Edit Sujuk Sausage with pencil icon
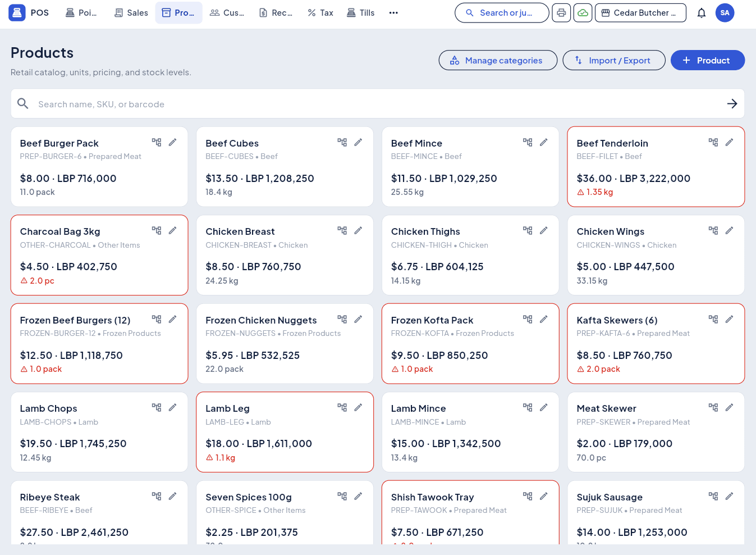 (730, 496)
